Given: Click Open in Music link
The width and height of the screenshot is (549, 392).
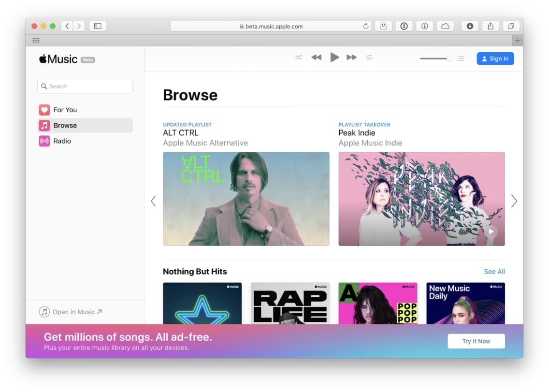Looking at the screenshot, I should coord(70,312).
